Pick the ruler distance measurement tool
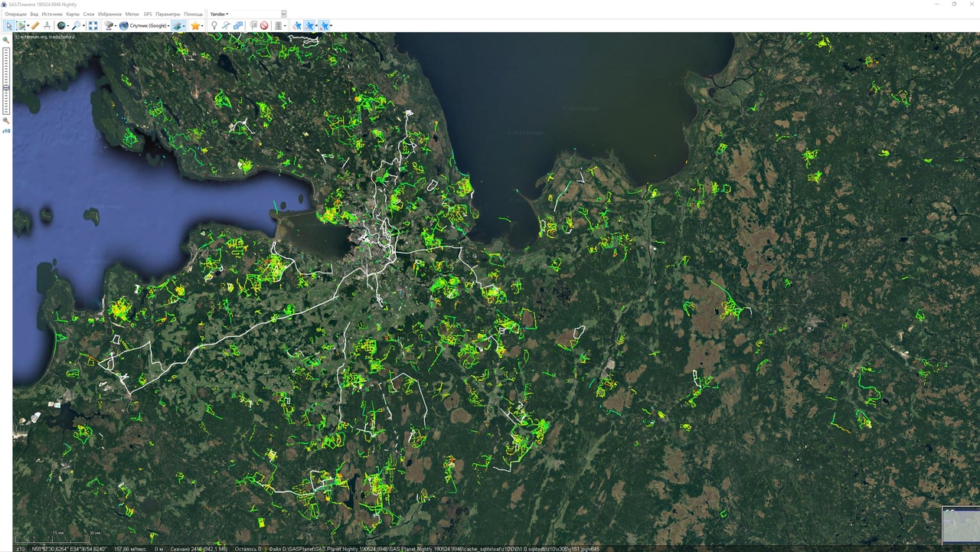The width and height of the screenshot is (980, 552). [34, 25]
